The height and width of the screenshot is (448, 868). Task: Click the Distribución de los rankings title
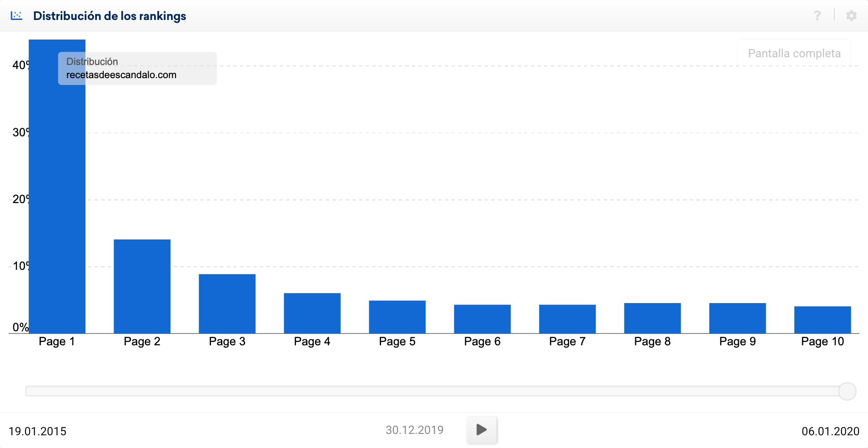click(110, 16)
